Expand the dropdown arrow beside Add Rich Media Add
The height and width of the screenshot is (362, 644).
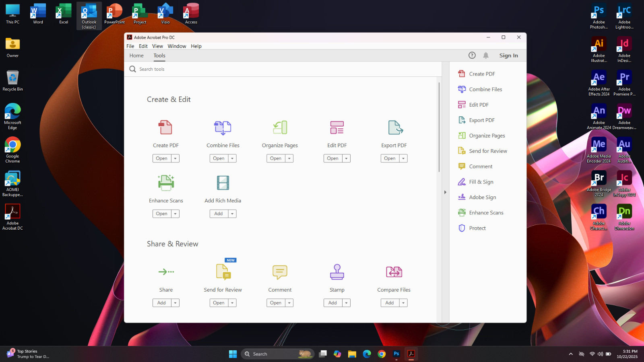[x=232, y=214]
